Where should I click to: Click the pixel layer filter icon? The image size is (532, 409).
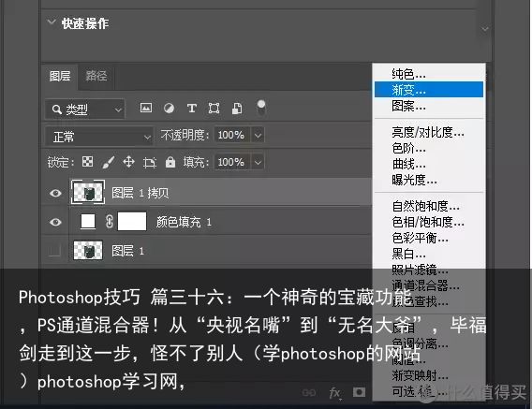coord(146,109)
